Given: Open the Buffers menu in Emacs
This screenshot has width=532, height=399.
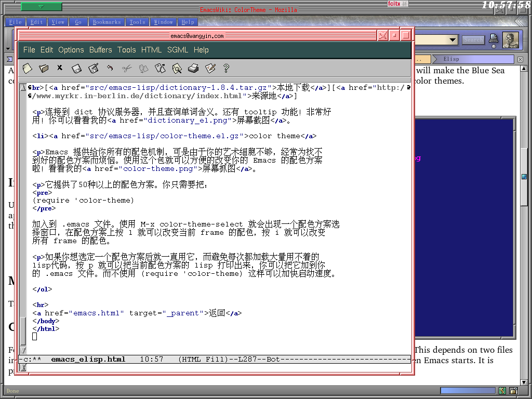Looking at the screenshot, I should click(x=100, y=50).
